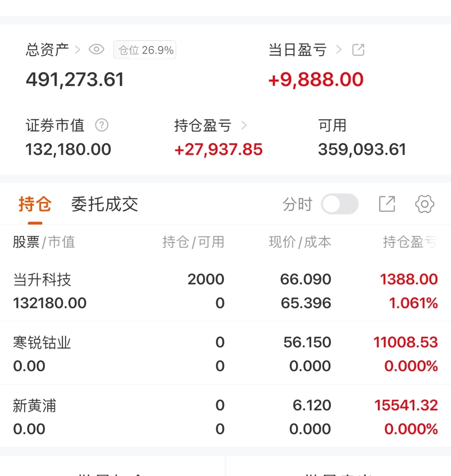Sort by 持仓盈亏 column header
Viewport: 451px width, 476px height.
click(409, 242)
